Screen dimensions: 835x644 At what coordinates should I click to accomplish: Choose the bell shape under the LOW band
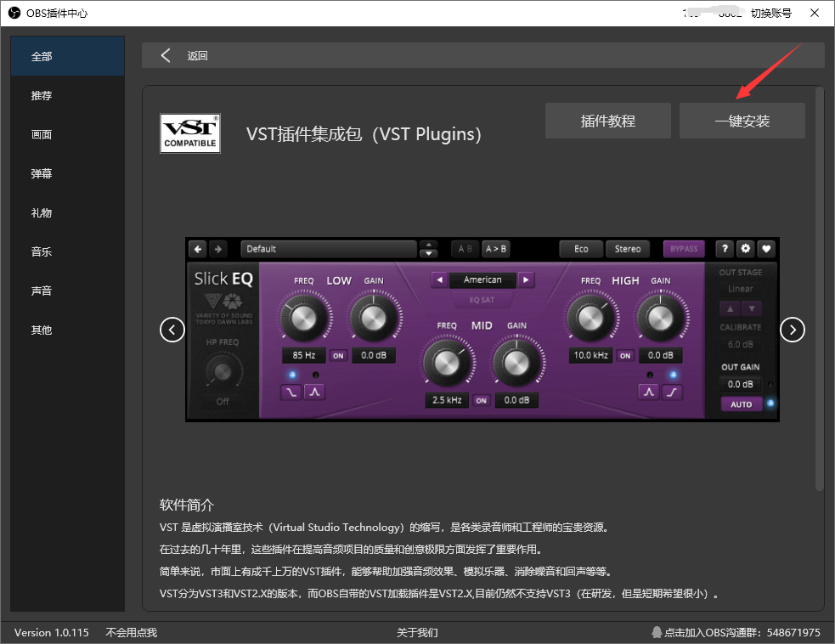tap(315, 393)
